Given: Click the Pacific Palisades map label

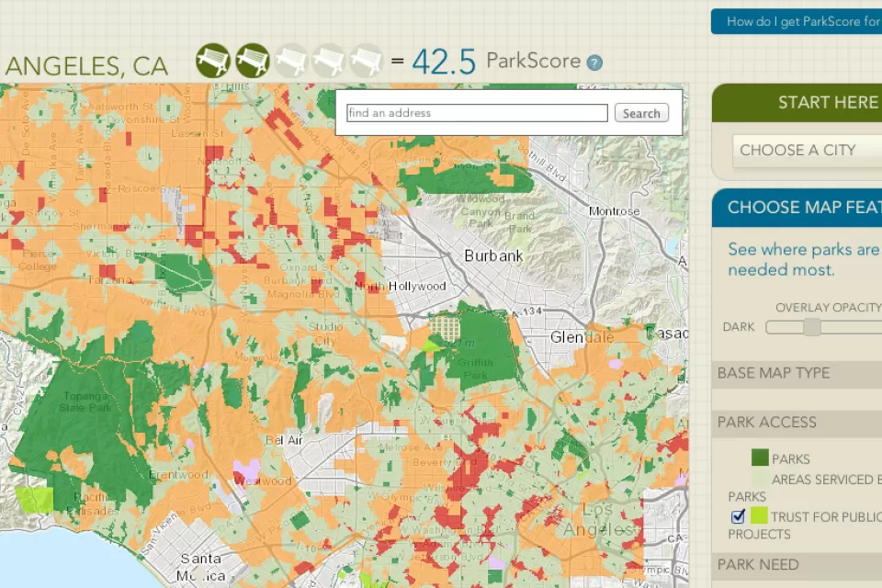Looking at the screenshot, I should point(93,504).
